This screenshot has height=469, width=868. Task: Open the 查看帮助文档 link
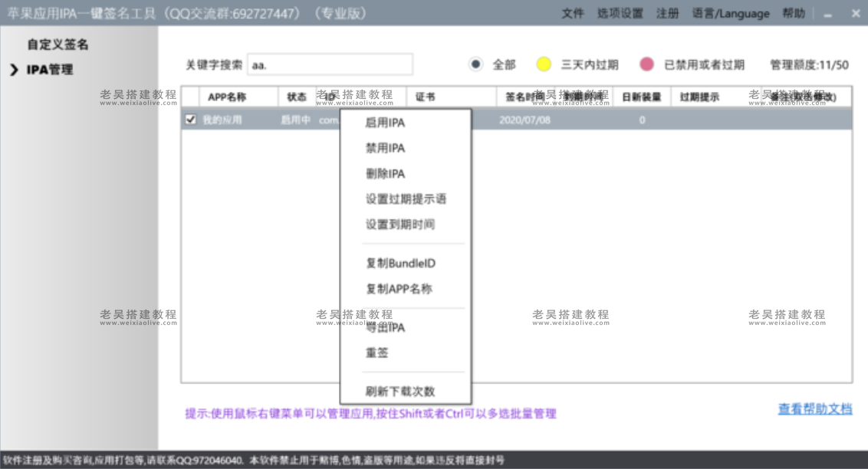815,409
